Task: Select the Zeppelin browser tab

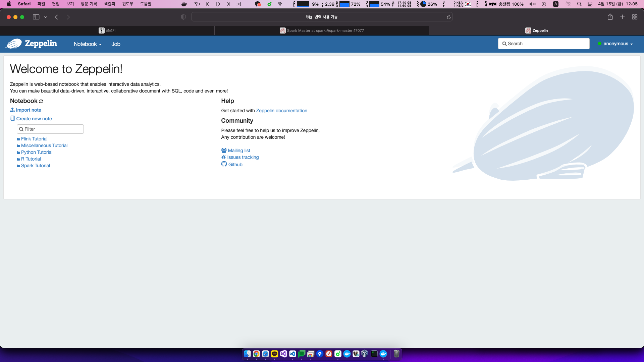Action: [537, 31]
